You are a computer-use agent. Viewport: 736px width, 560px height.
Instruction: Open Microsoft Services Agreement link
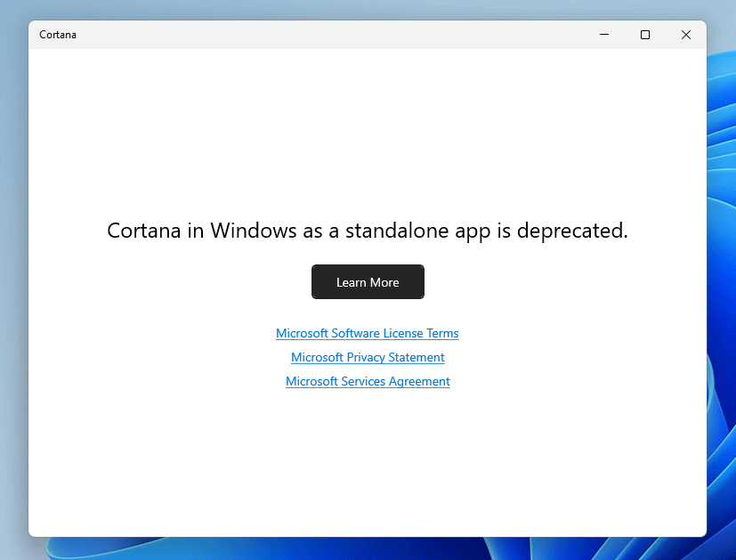[368, 381]
